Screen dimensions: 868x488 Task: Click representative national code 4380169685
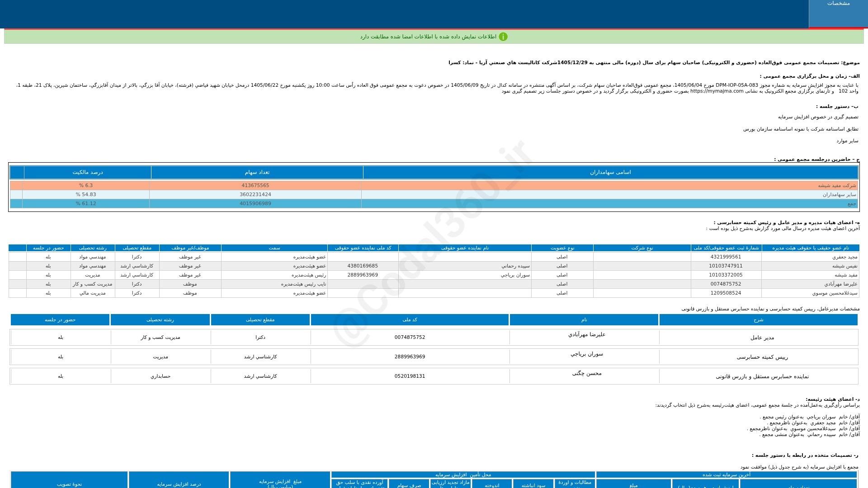(x=363, y=266)
